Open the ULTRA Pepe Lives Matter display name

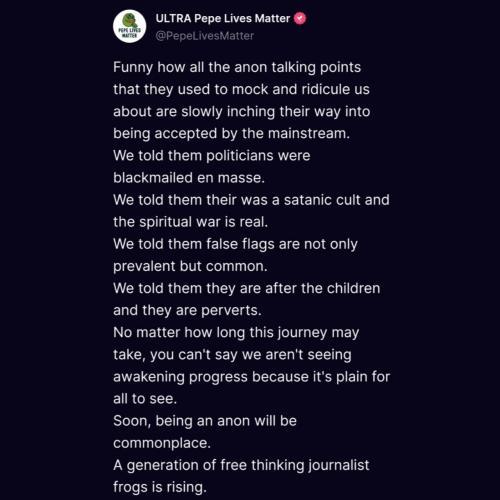pyautogui.click(x=223, y=19)
